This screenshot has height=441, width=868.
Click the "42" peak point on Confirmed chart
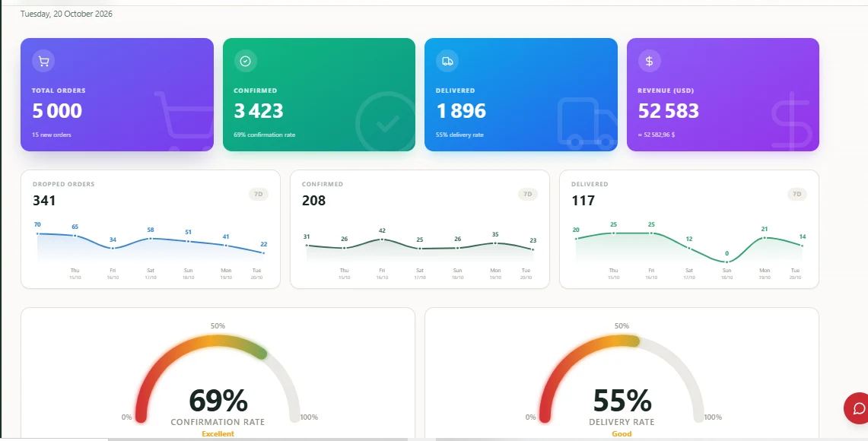pyautogui.click(x=382, y=239)
